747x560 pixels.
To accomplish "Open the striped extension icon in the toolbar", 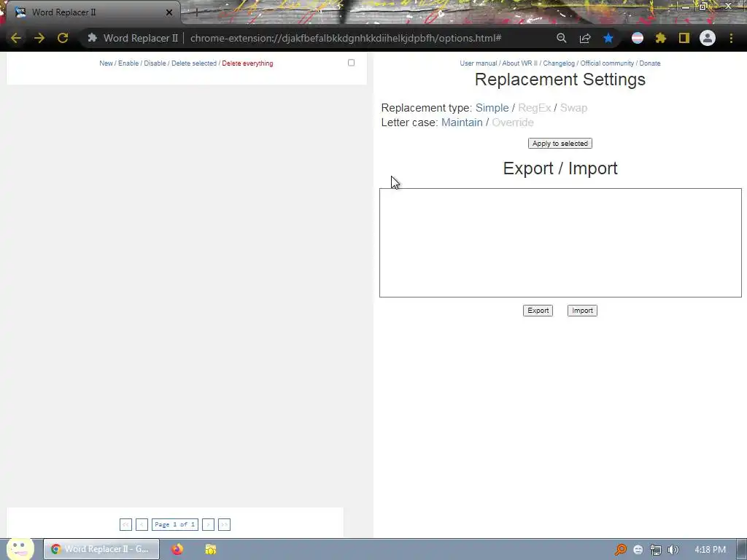I will [638, 38].
